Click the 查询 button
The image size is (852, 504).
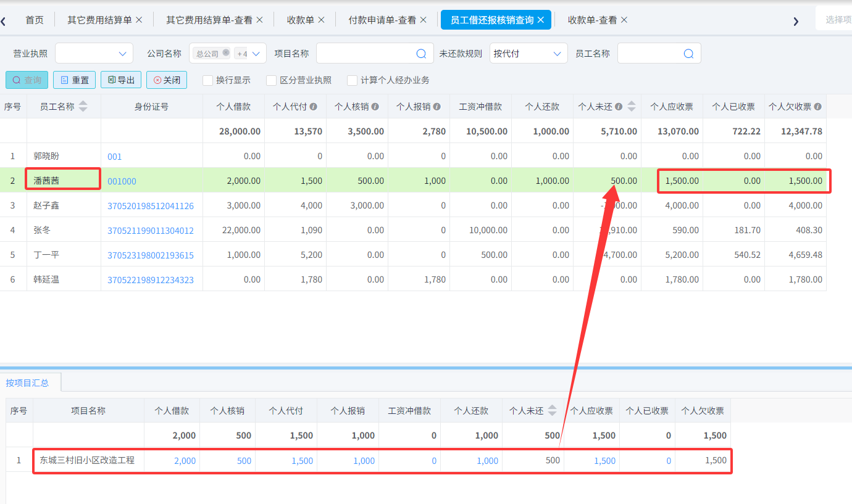27,80
